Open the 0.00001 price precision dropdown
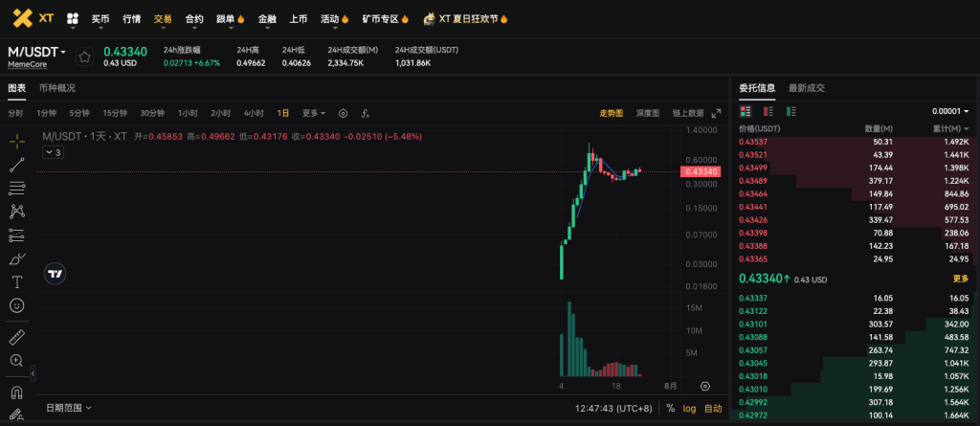Viewport: 980px width, 426px height. pos(950,111)
